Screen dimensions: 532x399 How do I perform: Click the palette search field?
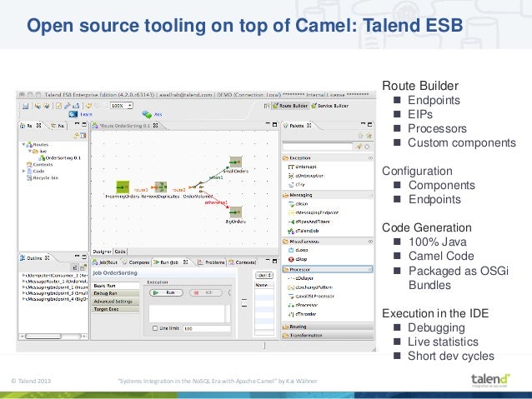[x=318, y=147]
